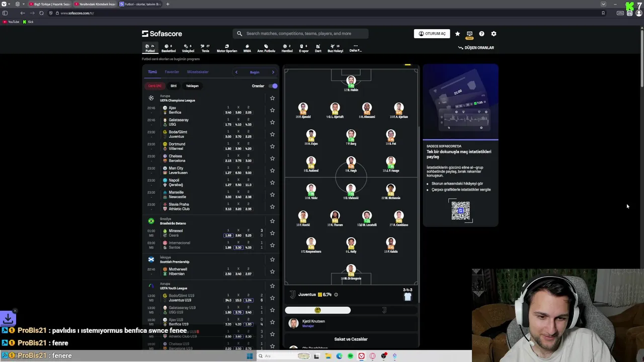Open the settings gear icon

pos(494,34)
